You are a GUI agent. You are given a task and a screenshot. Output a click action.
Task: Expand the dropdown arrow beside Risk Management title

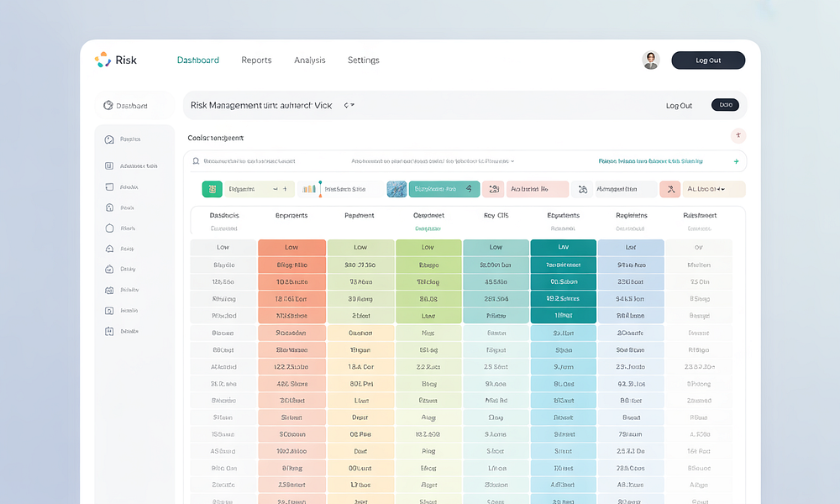(x=349, y=105)
